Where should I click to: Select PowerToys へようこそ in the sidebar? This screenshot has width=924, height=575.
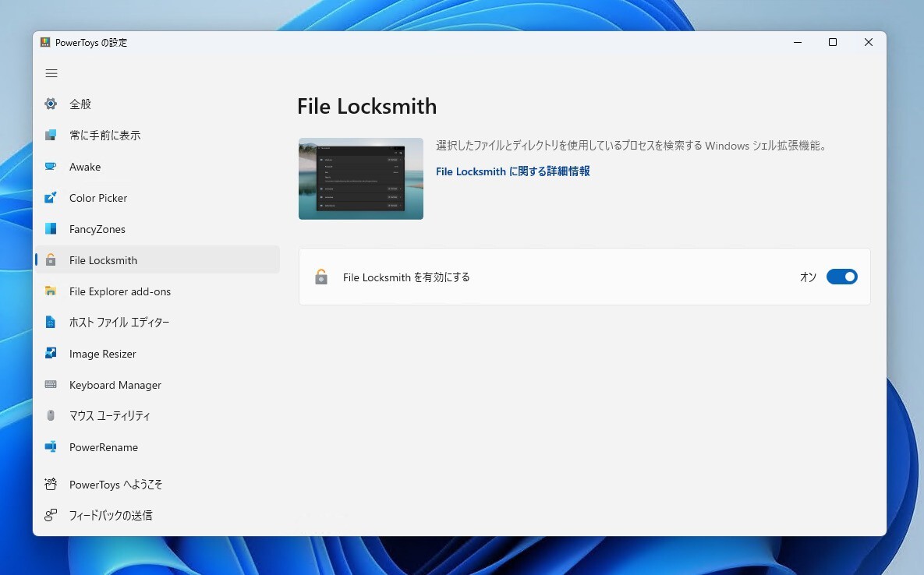pos(115,484)
